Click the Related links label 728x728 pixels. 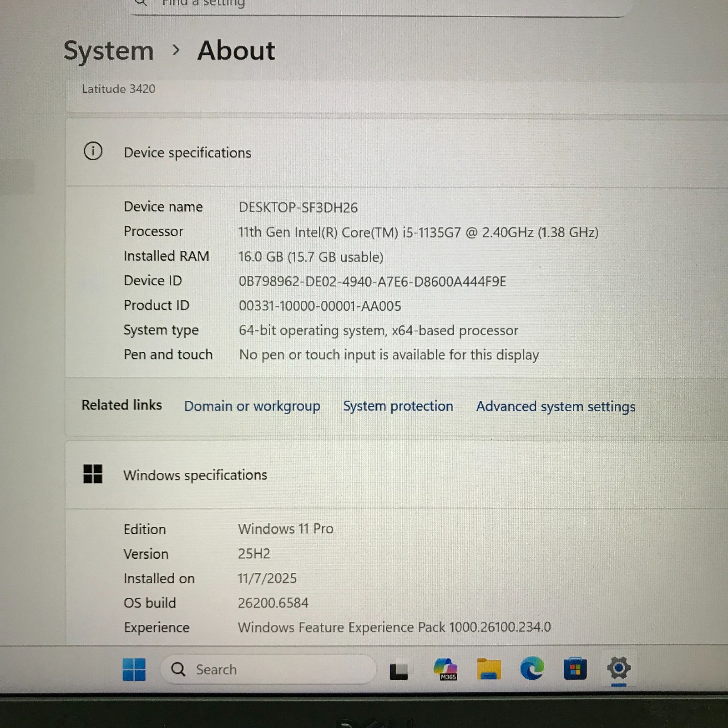[x=121, y=405]
